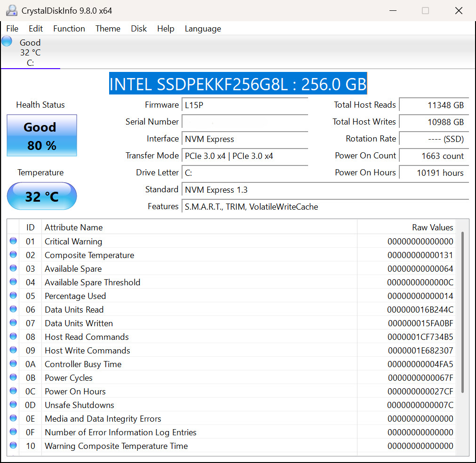Viewport: 476px width, 463px height.
Task: Click the attribute list vertical scrollbar
Action: tap(462, 312)
